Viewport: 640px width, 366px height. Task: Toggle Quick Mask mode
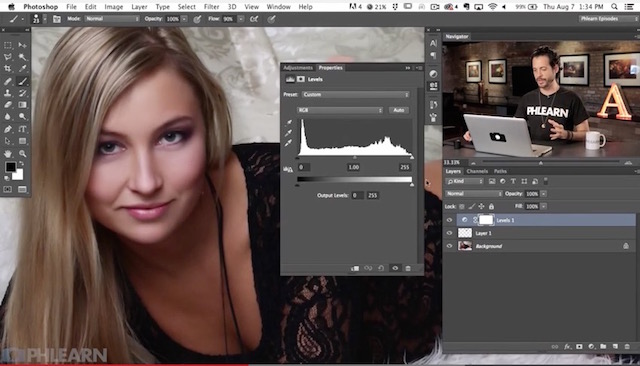point(8,189)
